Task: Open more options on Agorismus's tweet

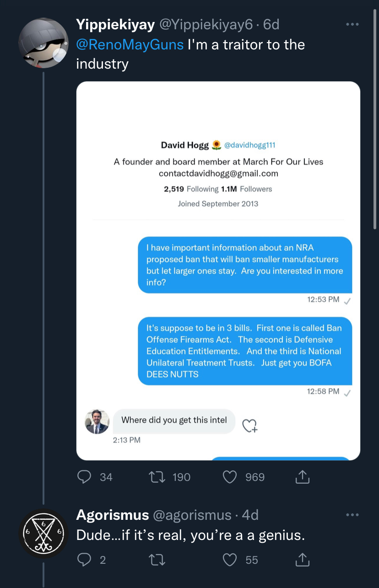Action: pos(352,515)
